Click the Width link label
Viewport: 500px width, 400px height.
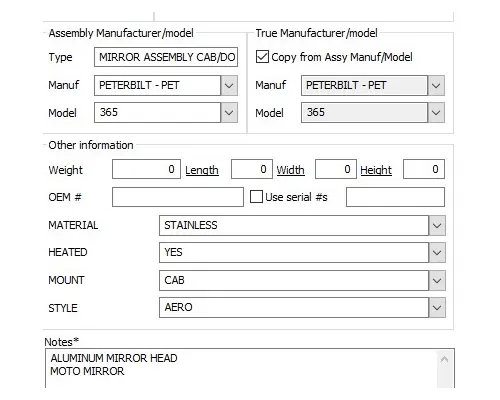click(290, 170)
